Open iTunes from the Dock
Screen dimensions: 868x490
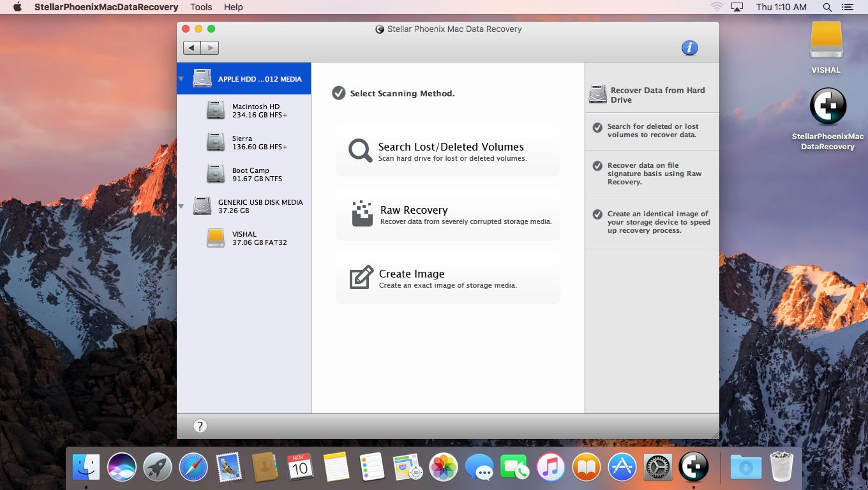(x=550, y=467)
